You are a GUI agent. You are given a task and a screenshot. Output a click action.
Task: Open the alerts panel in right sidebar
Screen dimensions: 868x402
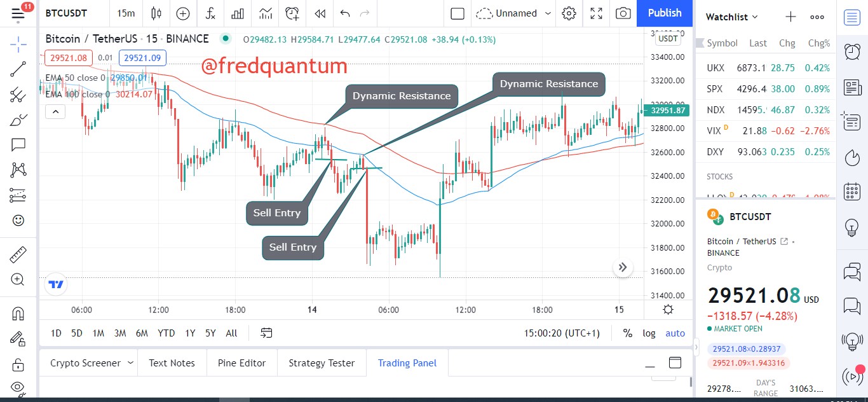pos(852,52)
